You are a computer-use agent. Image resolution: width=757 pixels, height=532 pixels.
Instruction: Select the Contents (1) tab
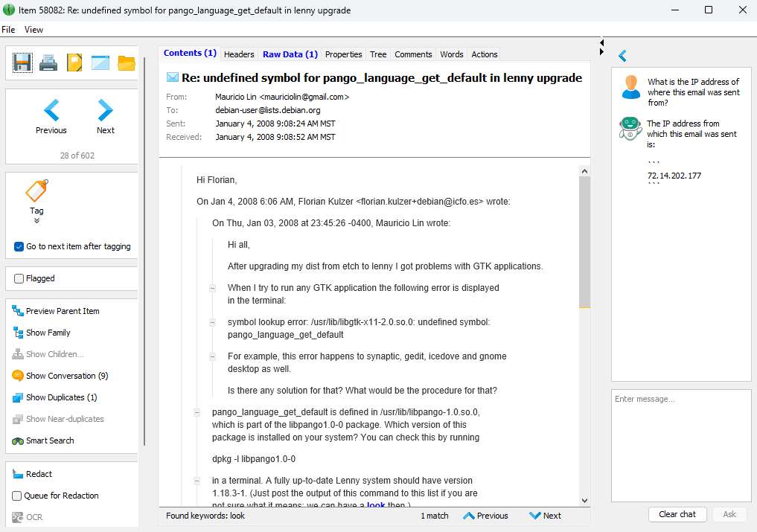(x=190, y=53)
